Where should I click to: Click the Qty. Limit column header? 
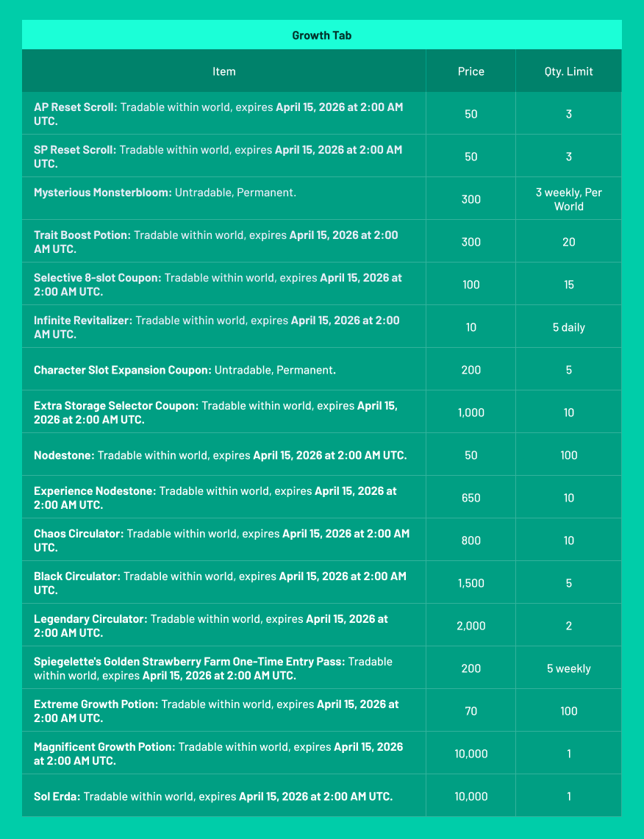[568, 71]
